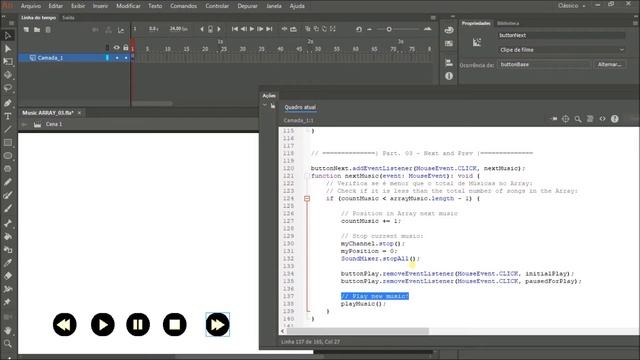
Task: Adjust the timeline zoom slider handle
Action: 389,29
